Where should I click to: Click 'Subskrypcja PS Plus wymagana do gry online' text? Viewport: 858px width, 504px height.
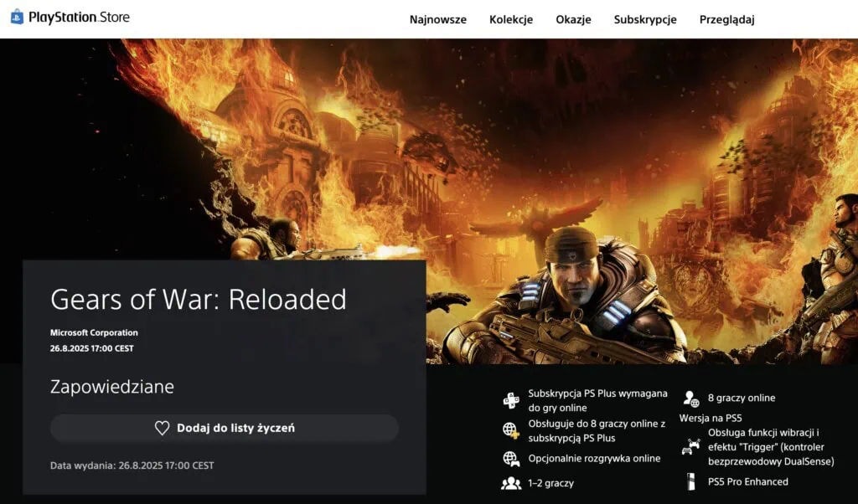coord(597,401)
